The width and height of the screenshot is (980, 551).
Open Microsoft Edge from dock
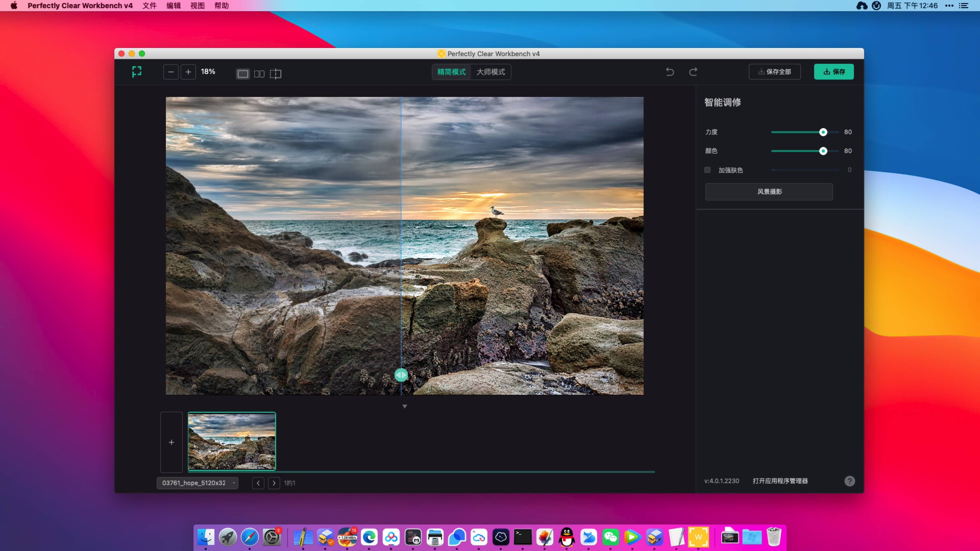[x=369, y=537]
